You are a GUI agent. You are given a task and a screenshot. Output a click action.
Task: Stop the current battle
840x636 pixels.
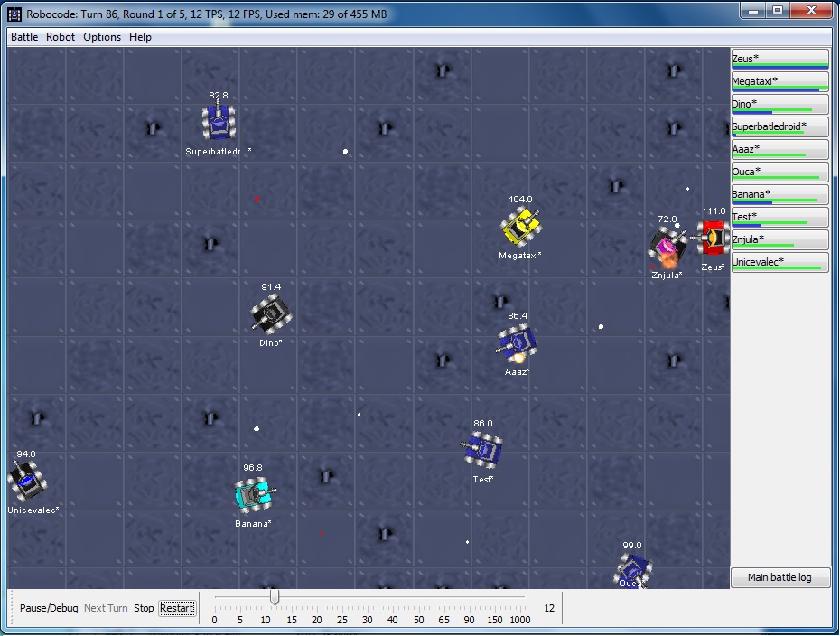coord(144,608)
